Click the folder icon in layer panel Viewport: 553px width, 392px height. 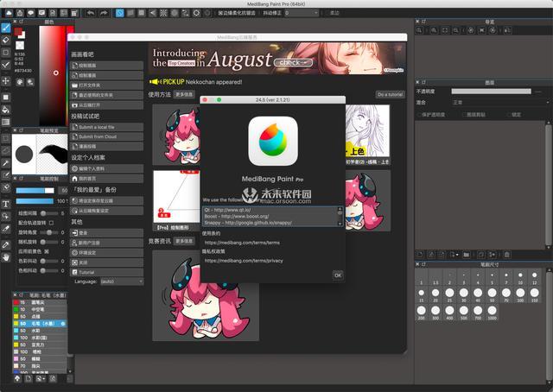[x=467, y=255]
